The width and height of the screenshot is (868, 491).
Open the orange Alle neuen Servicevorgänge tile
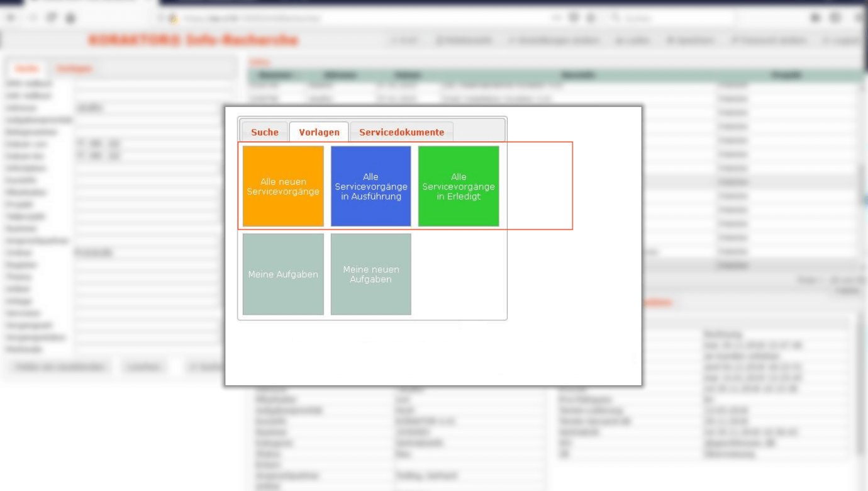pyautogui.click(x=283, y=186)
